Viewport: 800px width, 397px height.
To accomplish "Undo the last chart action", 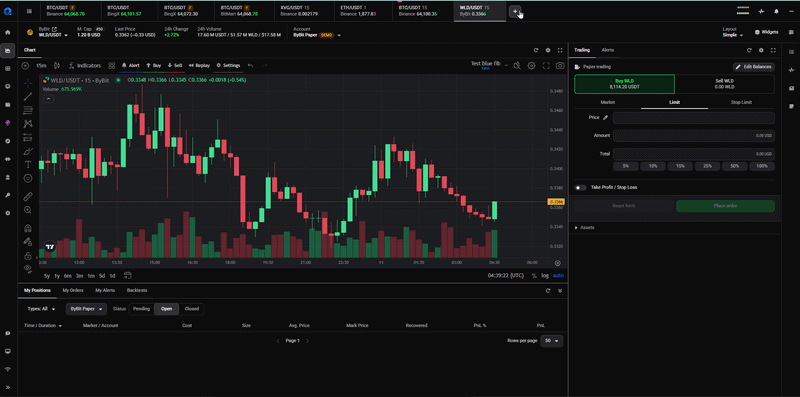I will pos(250,65).
